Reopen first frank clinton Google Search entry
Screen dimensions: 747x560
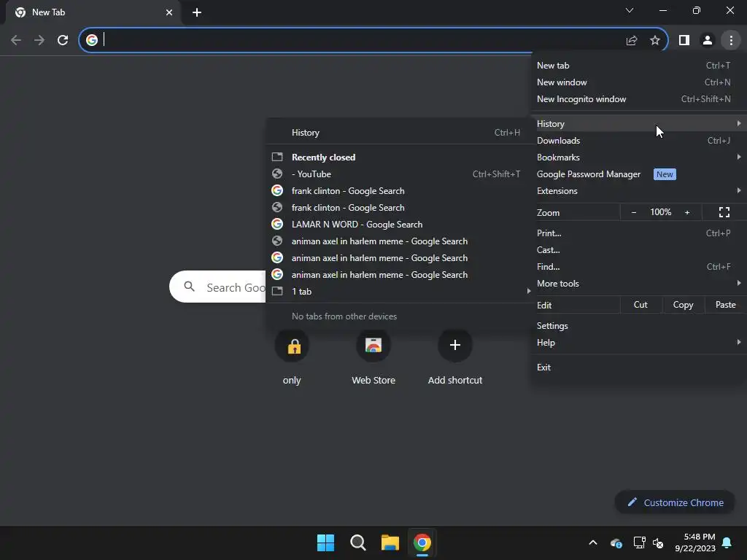(399, 191)
